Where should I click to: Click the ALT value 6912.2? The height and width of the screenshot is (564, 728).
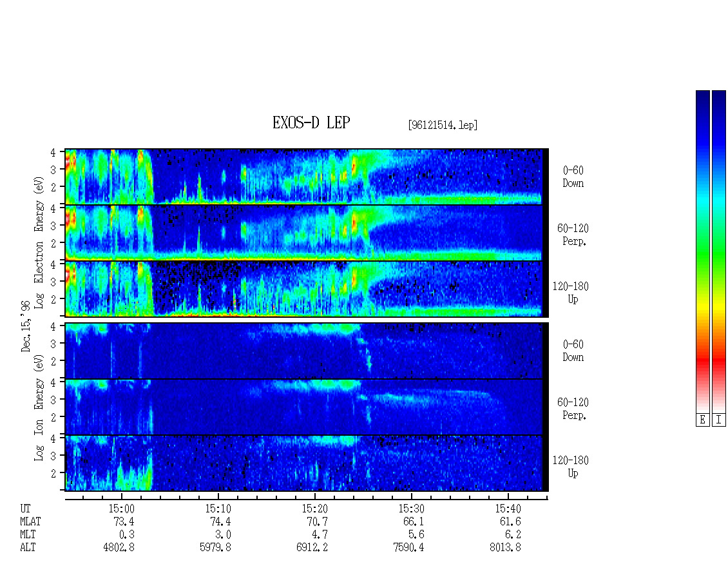(x=312, y=548)
